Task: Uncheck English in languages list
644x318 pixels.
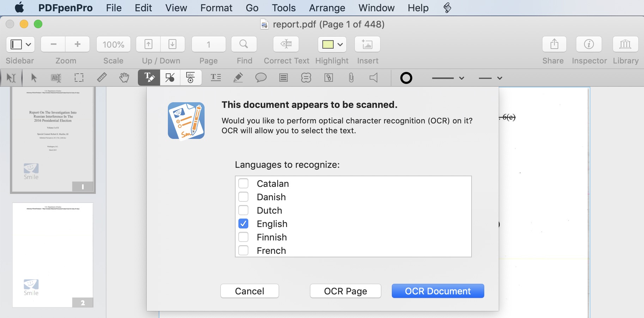Action: 244,224
